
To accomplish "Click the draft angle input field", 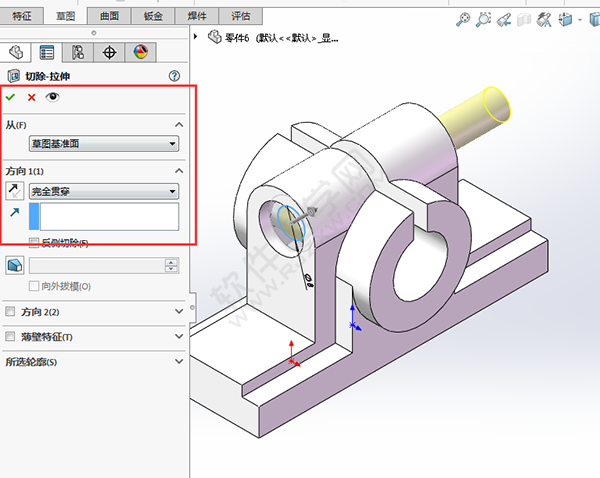I will 97,266.
